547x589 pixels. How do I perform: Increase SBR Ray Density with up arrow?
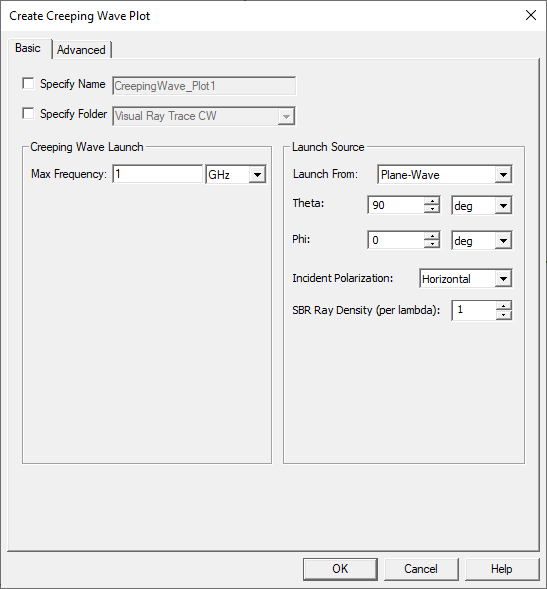[504, 306]
